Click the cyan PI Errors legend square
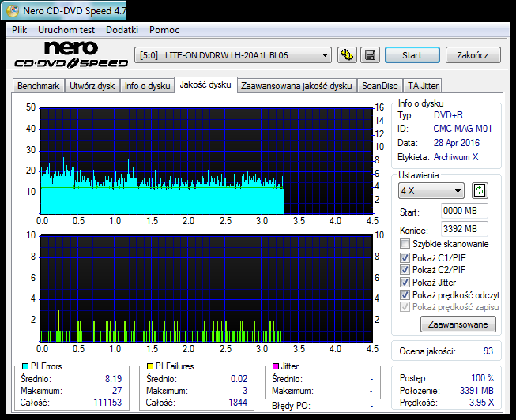The image size is (516, 420). coord(25,366)
